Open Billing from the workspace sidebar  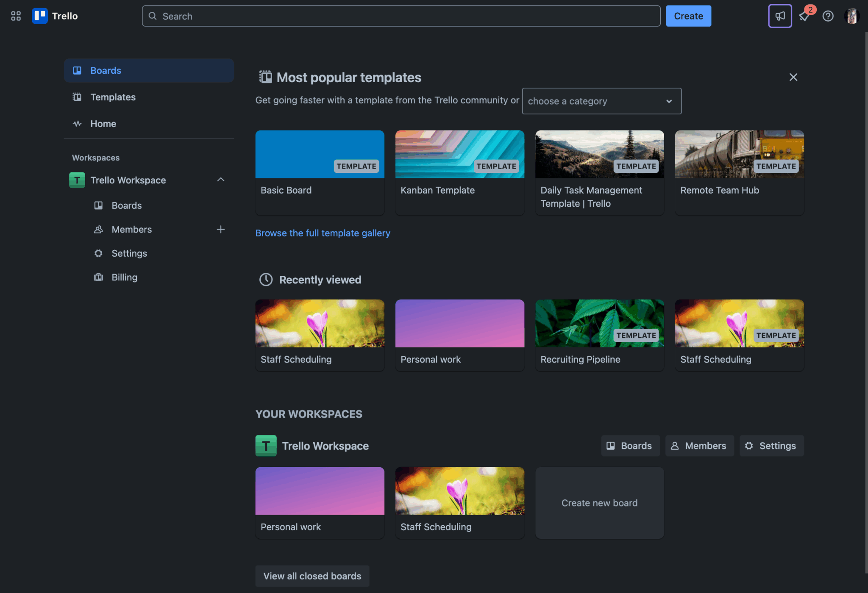124,277
